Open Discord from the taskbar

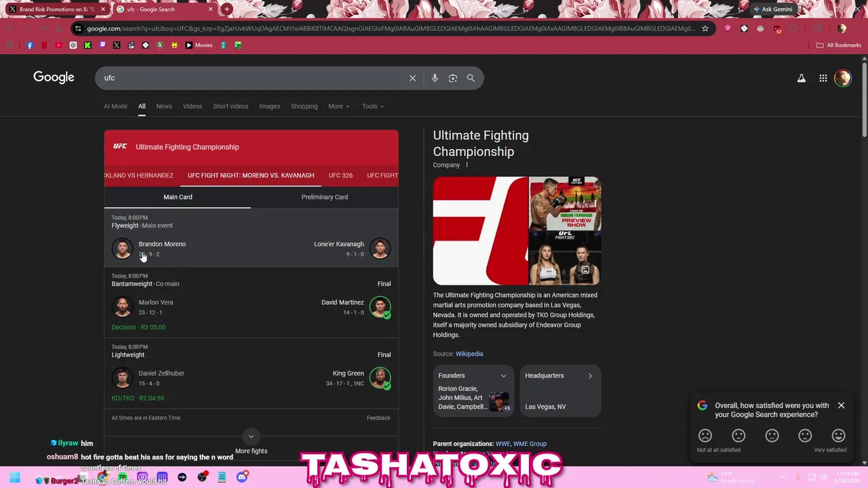(242, 477)
